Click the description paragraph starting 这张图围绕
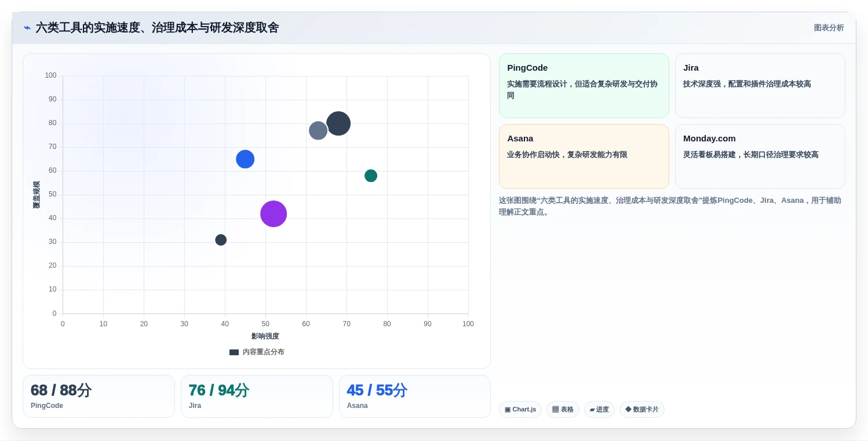 point(672,206)
